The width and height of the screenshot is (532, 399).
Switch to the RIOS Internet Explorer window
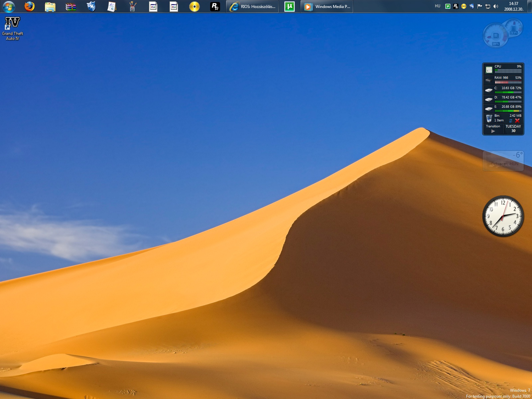coord(253,7)
